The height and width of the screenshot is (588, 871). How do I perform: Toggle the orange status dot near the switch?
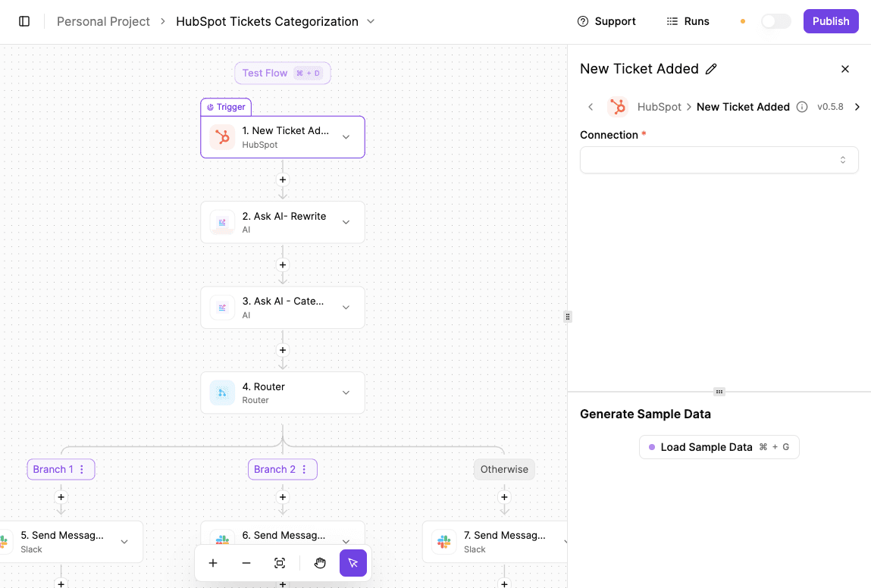tap(742, 21)
